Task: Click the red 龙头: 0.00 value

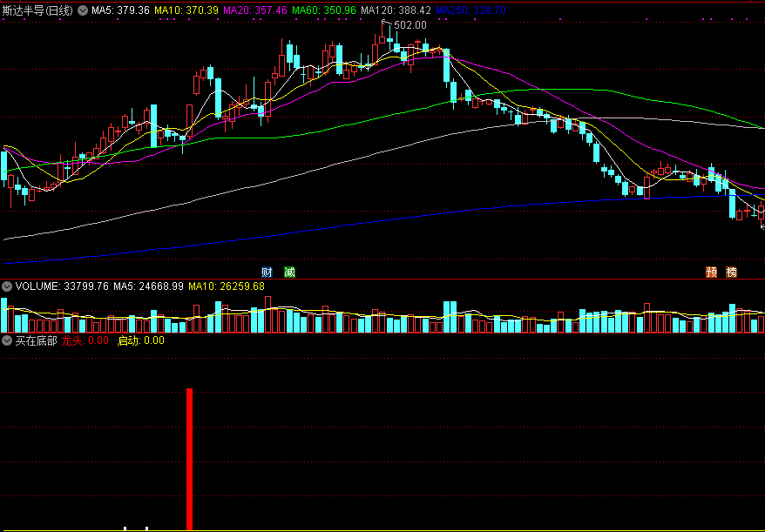Action: coord(85,340)
